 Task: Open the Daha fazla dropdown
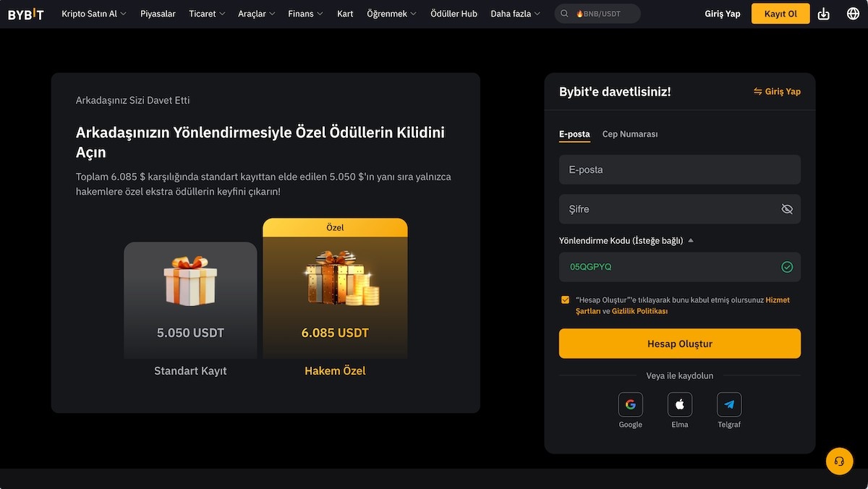516,13
